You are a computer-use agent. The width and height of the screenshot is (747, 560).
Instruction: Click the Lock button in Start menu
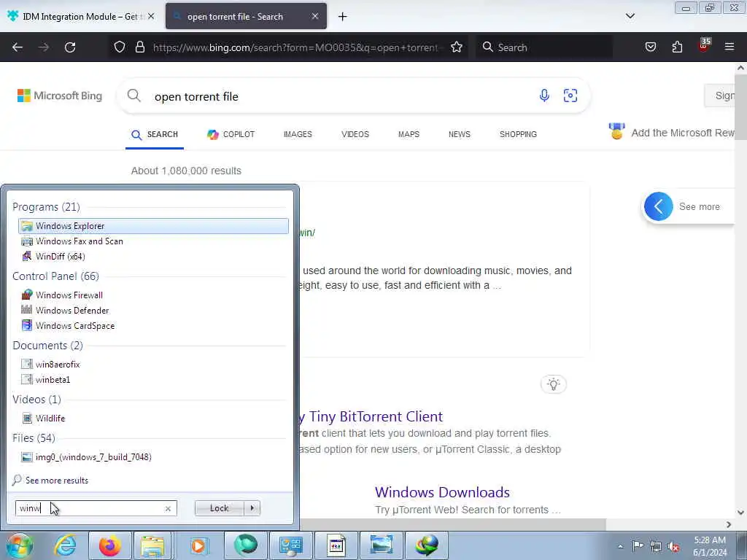click(x=219, y=508)
